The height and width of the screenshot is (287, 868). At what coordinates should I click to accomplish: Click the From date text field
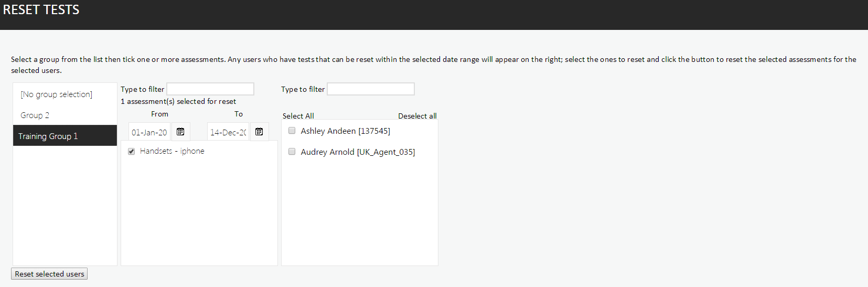149,132
